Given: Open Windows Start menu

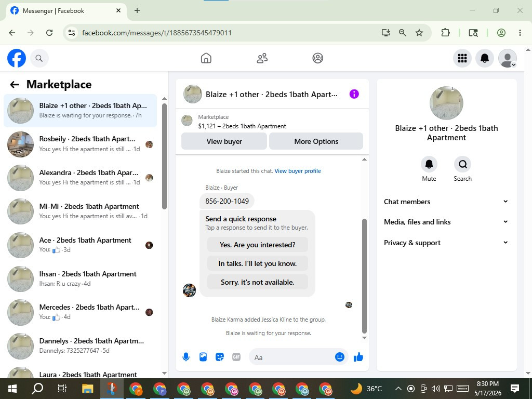Looking at the screenshot, I should [12, 389].
